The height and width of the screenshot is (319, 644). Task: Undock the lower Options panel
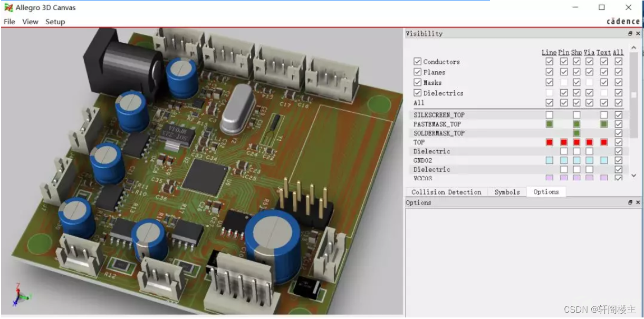pyautogui.click(x=630, y=202)
